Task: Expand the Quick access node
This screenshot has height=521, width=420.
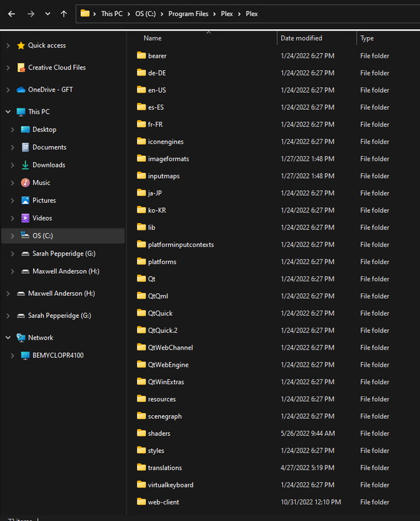Action: tap(8, 46)
